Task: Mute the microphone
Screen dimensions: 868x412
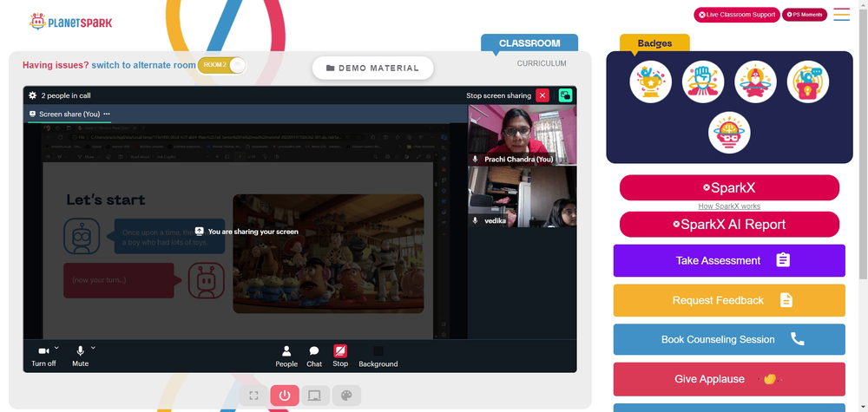Action: coord(80,356)
